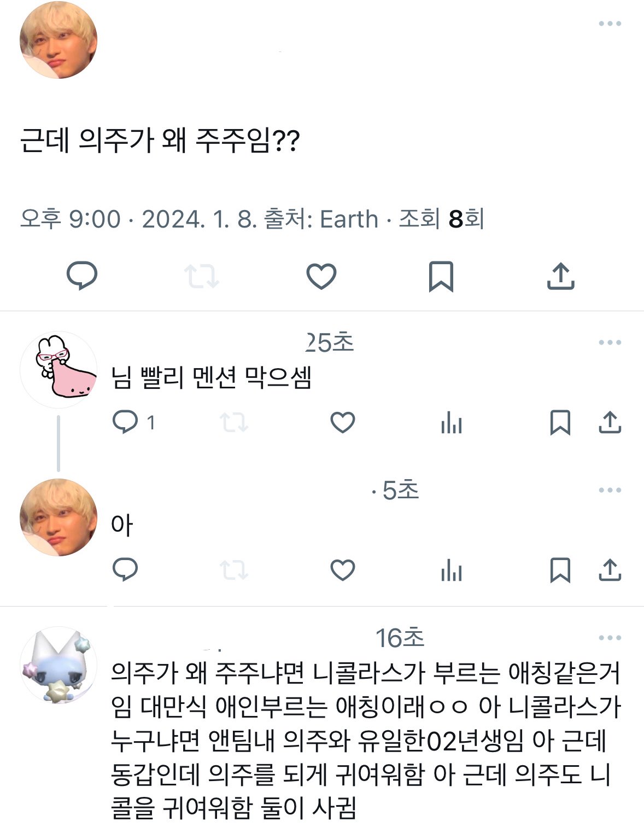Like the main tweet with heart
Viewport: 644px width, 827px height.
click(x=321, y=276)
